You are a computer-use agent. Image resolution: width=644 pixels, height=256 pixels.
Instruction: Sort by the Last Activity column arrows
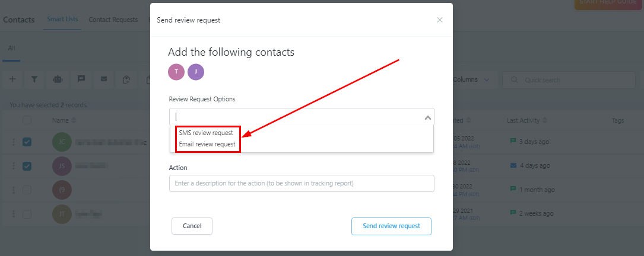point(545,121)
